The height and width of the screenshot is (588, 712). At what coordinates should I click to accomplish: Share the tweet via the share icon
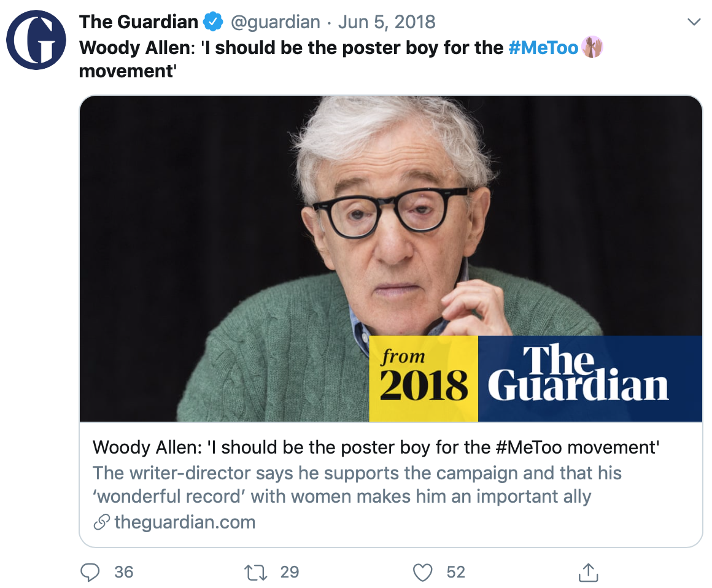pos(588,572)
